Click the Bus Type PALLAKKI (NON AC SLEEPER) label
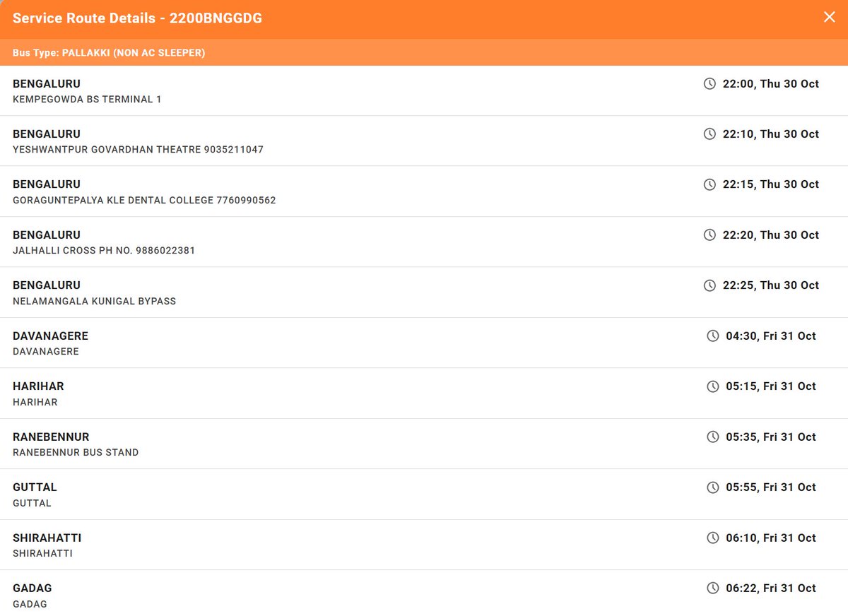Screen dimensions: 848x616 click(x=109, y=53)
